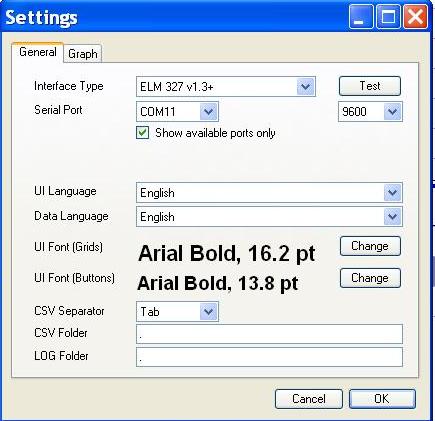Maximize the Settings window
The width and height of the screenshot is (435, 421).
coord(388,17)
